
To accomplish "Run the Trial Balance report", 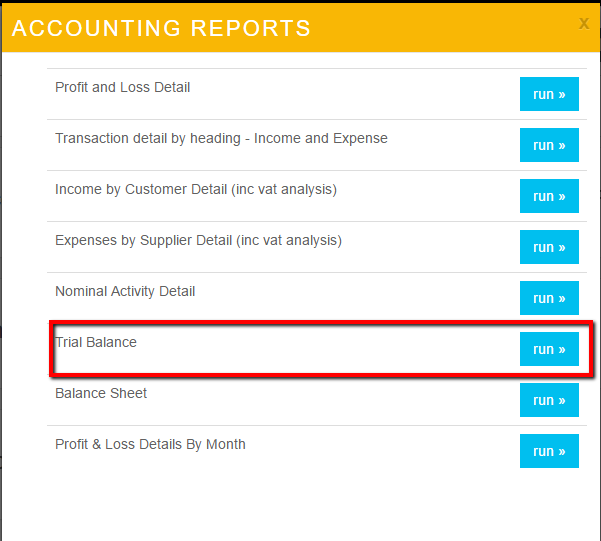I will (549, 349).
